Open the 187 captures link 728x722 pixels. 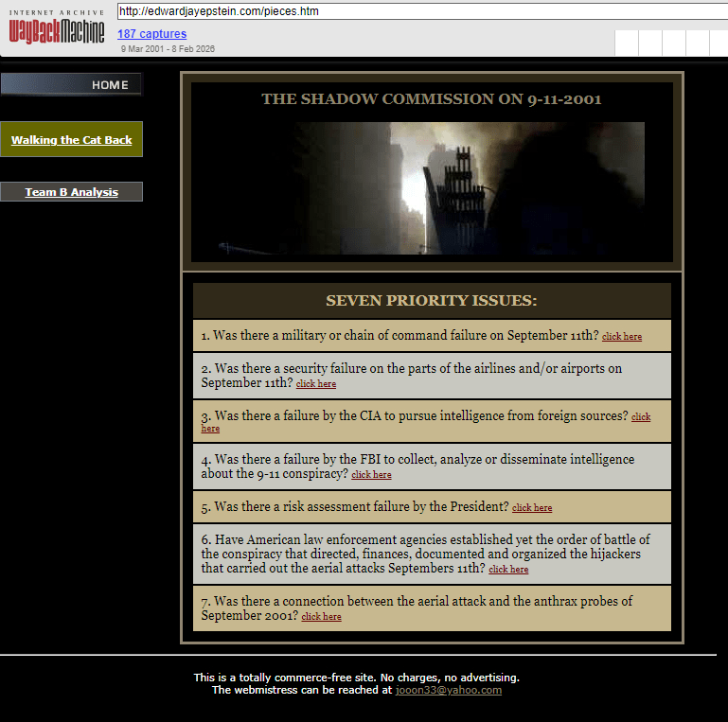click(151, 34)
